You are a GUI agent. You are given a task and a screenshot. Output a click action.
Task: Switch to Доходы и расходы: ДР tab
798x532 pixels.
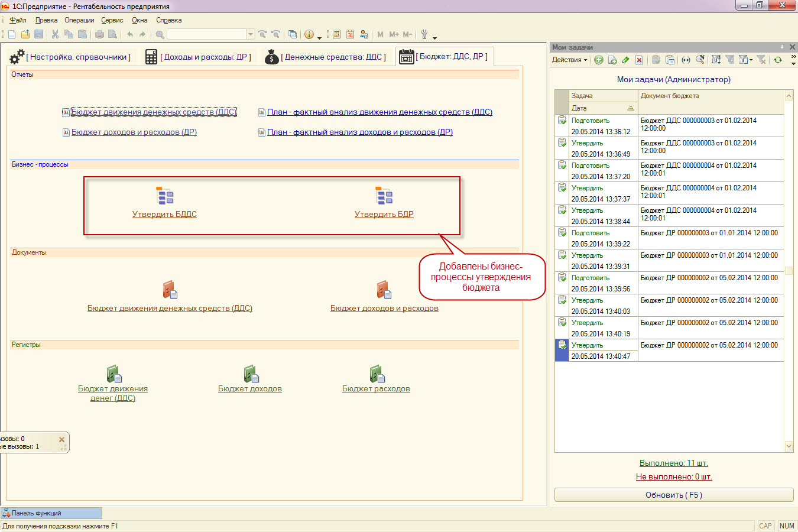point(198,57)
